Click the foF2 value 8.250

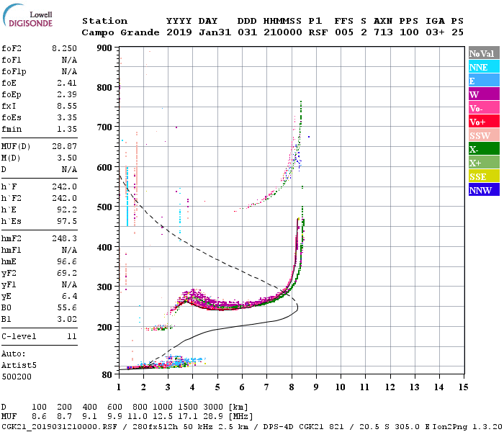(x=64, y=48)
